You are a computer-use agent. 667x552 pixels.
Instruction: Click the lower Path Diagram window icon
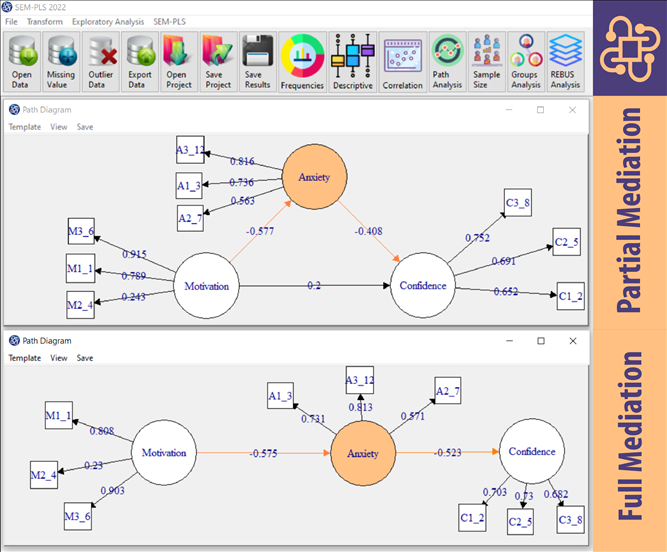click(x=14, y=341)
